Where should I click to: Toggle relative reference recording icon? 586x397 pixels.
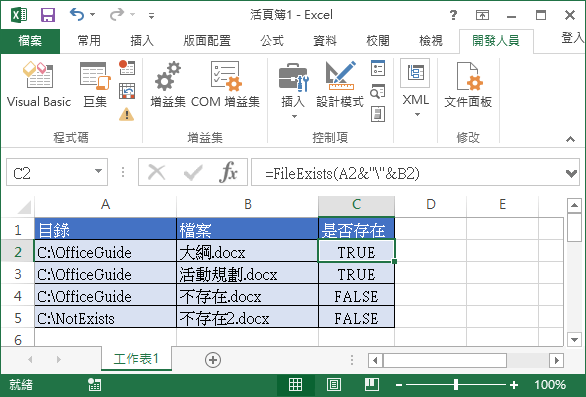127,91
